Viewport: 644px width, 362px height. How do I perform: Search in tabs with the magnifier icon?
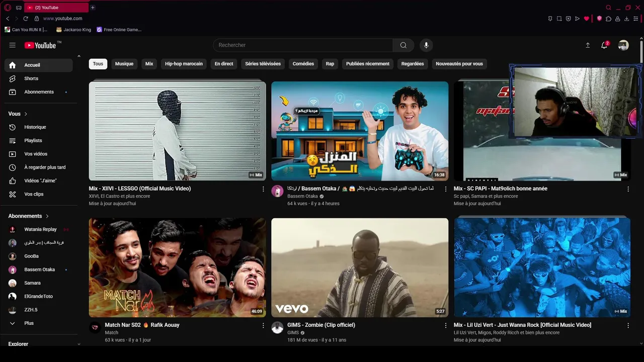click(x=608, y=8)
